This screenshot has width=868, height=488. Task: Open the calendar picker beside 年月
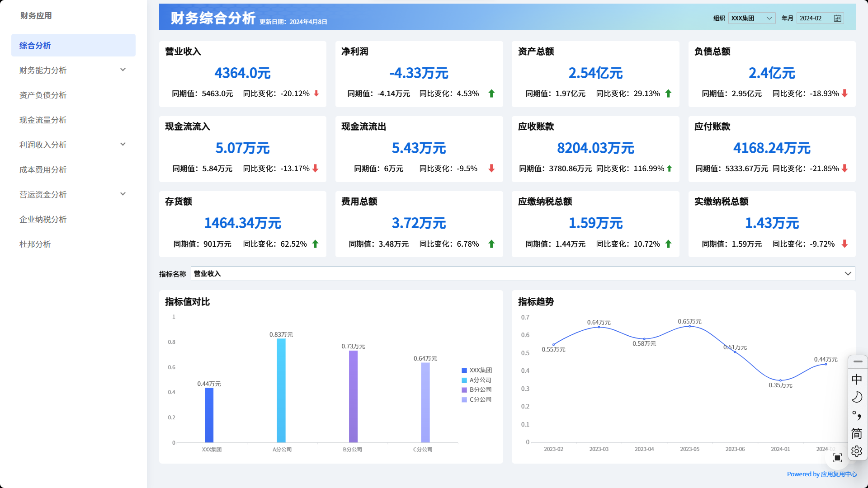(837, 19)
